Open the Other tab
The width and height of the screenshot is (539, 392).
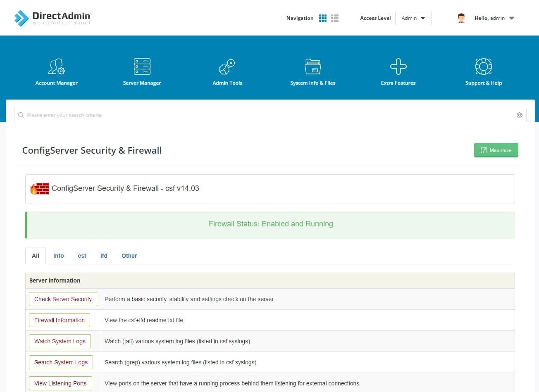[129, 256]
